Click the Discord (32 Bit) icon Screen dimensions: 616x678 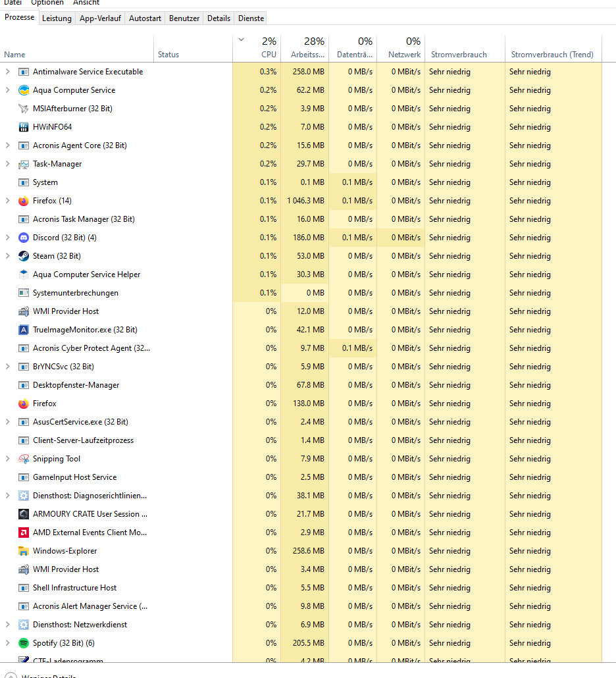[x=24, y=238]
